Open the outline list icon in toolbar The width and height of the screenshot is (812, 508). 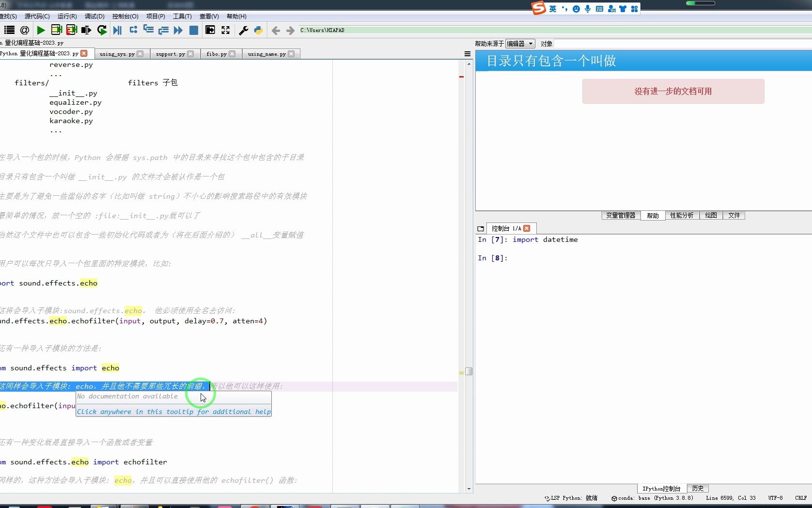(9, 30)
